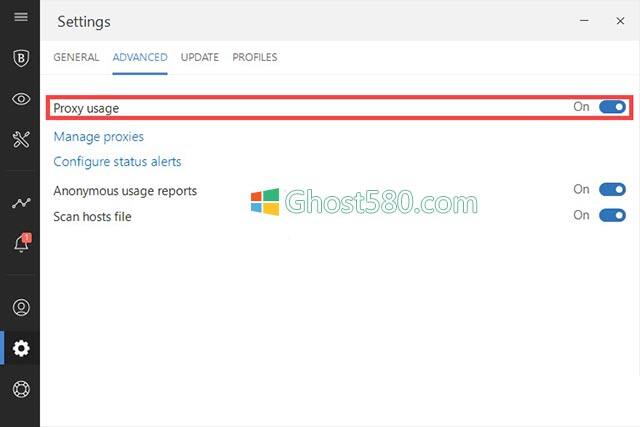Toggle the Scan hosts file switch
Image resolution: width=640 pixels, height=427 pixels.
point(612,215)
